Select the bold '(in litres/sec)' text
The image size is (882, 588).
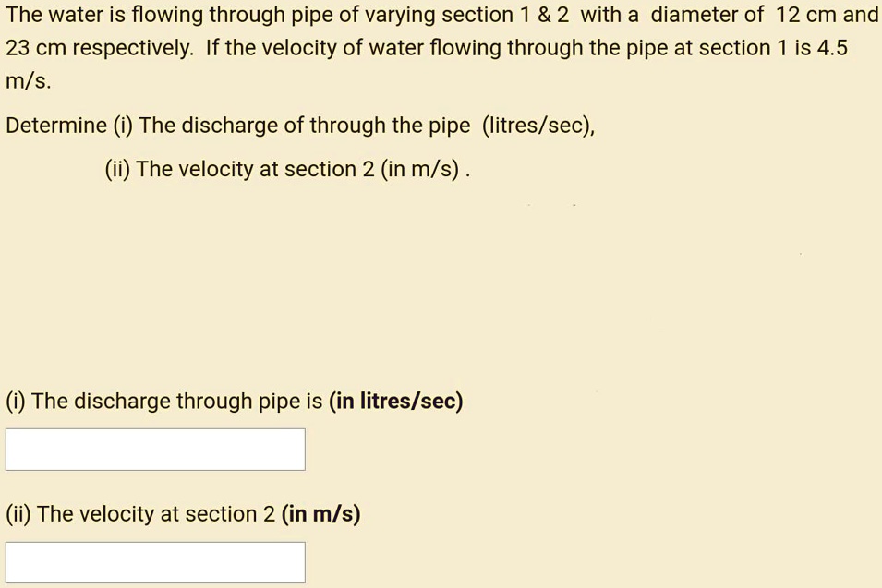396,401
